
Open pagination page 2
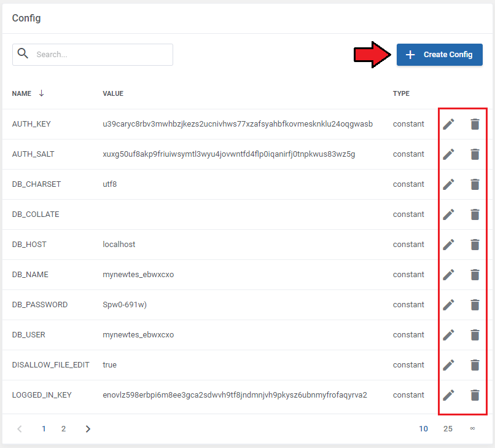click(x=63, y=429)
